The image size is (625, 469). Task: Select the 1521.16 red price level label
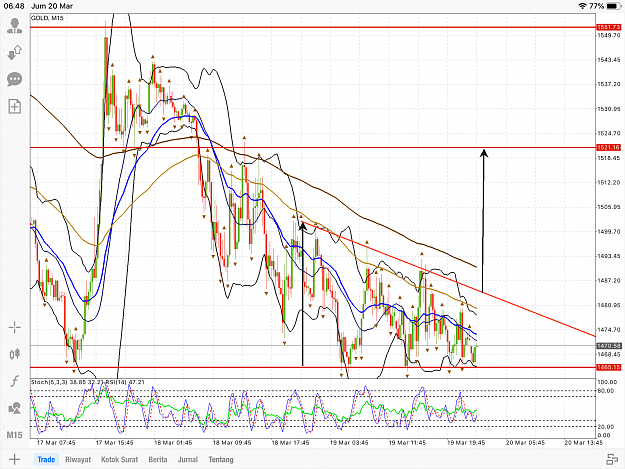[608, 147]
